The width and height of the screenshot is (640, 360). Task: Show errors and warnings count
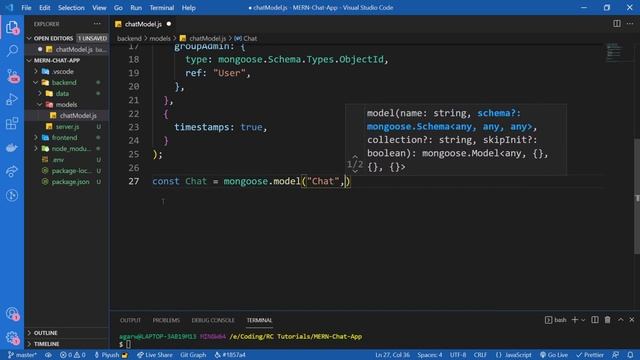pos(73,355)
